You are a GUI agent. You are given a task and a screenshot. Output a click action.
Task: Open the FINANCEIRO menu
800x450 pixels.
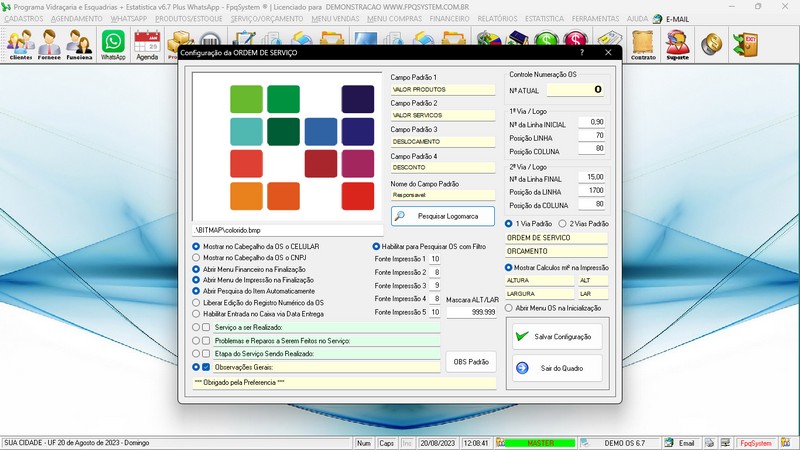pos(449,19)
